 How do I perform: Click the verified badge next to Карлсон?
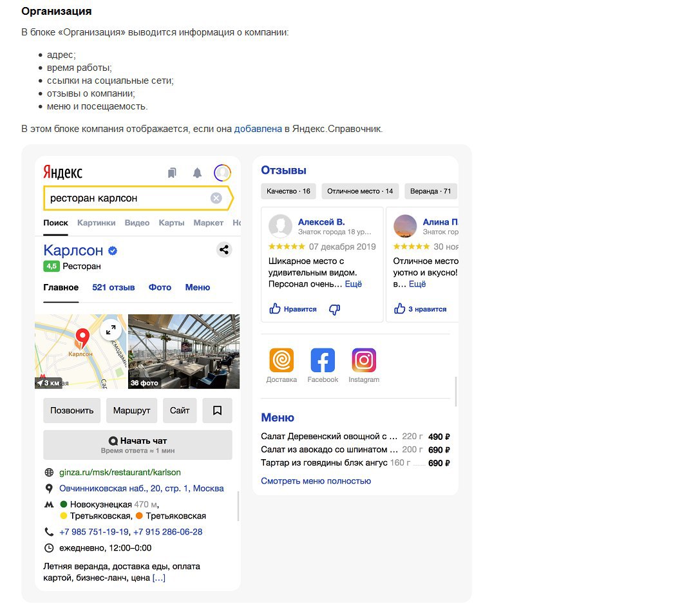[x=113, y=251]
